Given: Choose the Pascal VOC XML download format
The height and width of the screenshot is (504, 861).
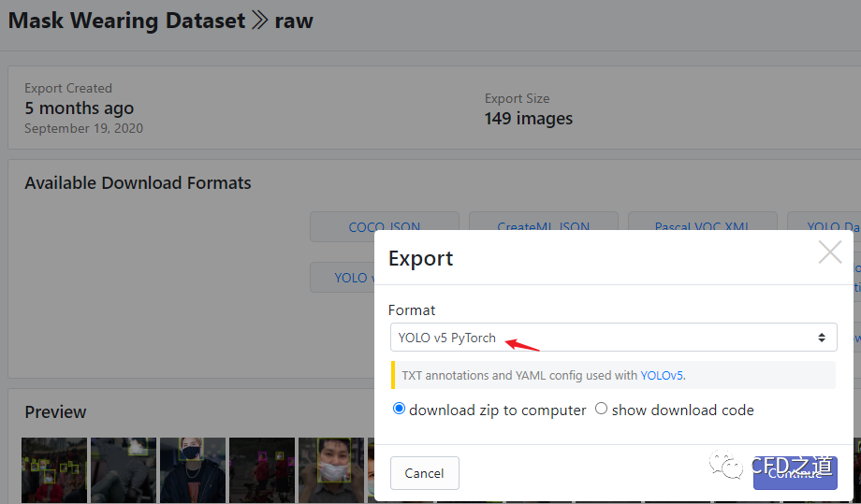Looking at the screenshot, I should point(702,225).
